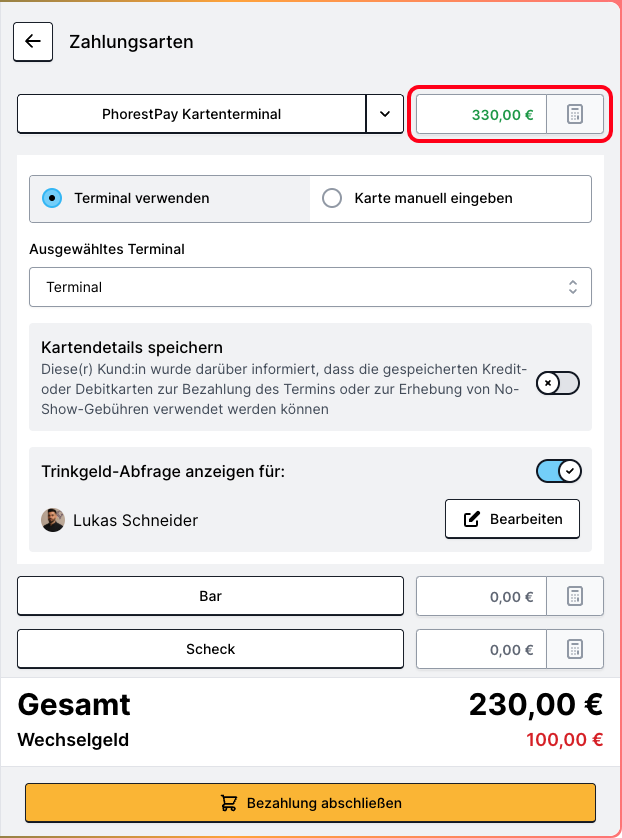Open the 'Ausgewähltes Terminal' selector
This screenshot has width=622, height=838.
click(310, 287)
